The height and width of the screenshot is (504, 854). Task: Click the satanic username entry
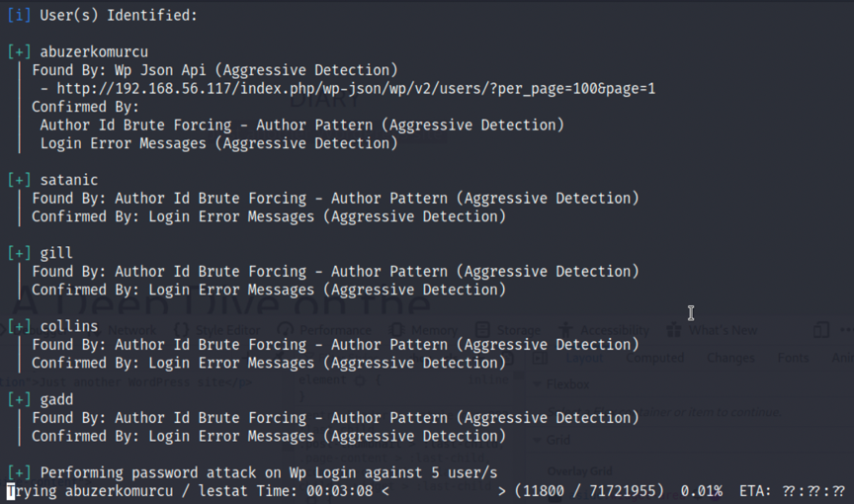click(x=68, y=180)
